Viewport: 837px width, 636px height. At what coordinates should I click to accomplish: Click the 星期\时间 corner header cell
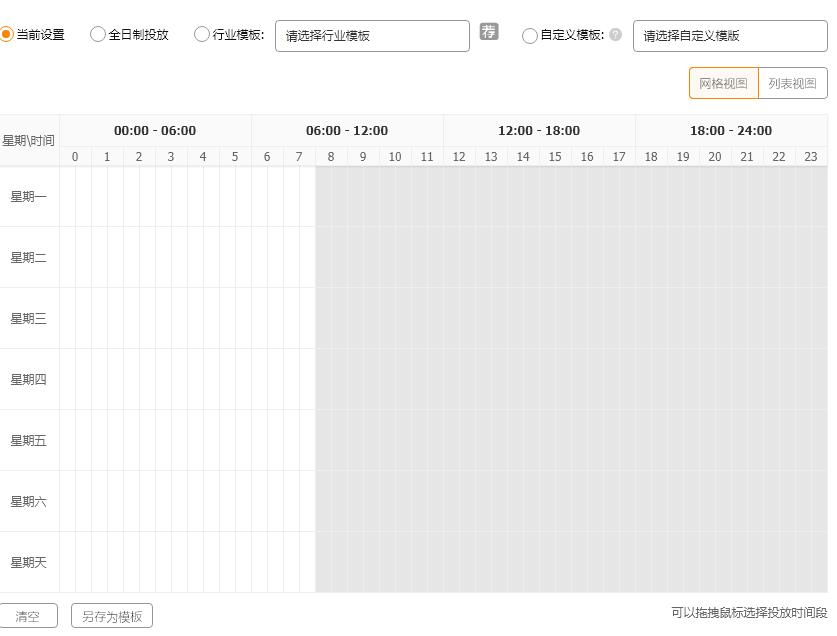point(29,140)
